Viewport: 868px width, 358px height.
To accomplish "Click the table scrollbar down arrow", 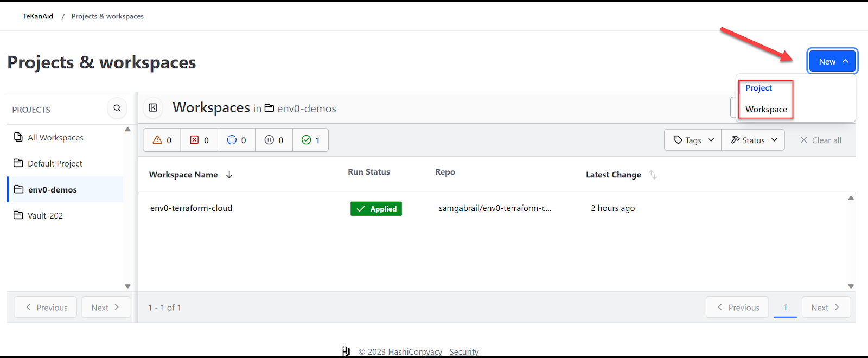I will coord(851,286).
